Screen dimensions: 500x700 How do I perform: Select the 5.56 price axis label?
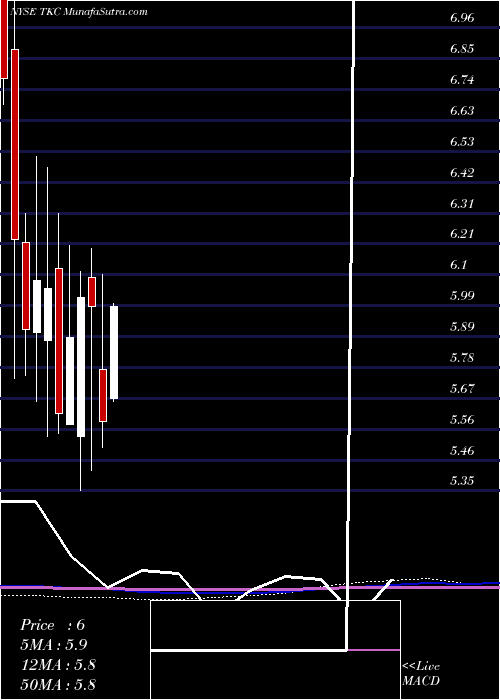click(462, 420)
